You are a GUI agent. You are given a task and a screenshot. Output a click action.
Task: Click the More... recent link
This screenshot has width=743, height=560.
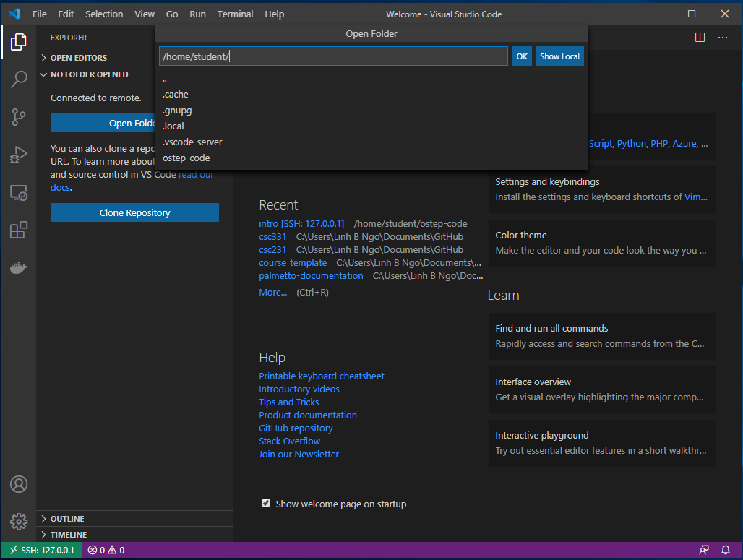point(273,293)
